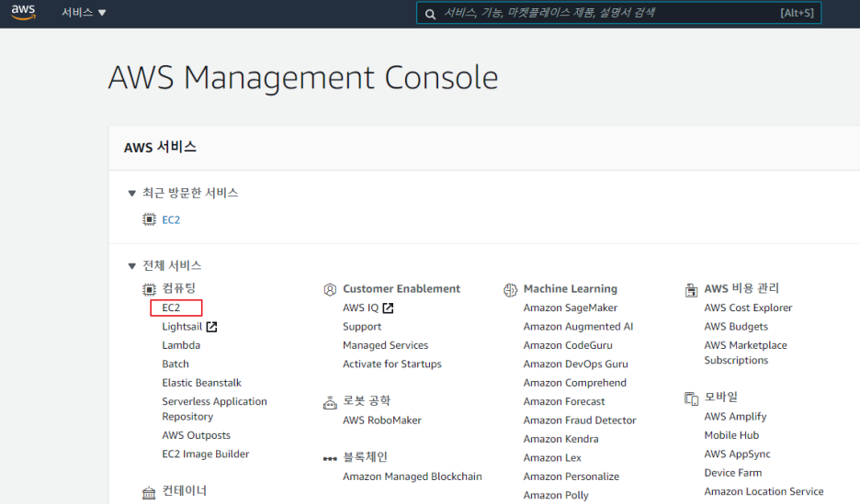Collapse the 최근 방문한 서비스 section

coord(131,194)
